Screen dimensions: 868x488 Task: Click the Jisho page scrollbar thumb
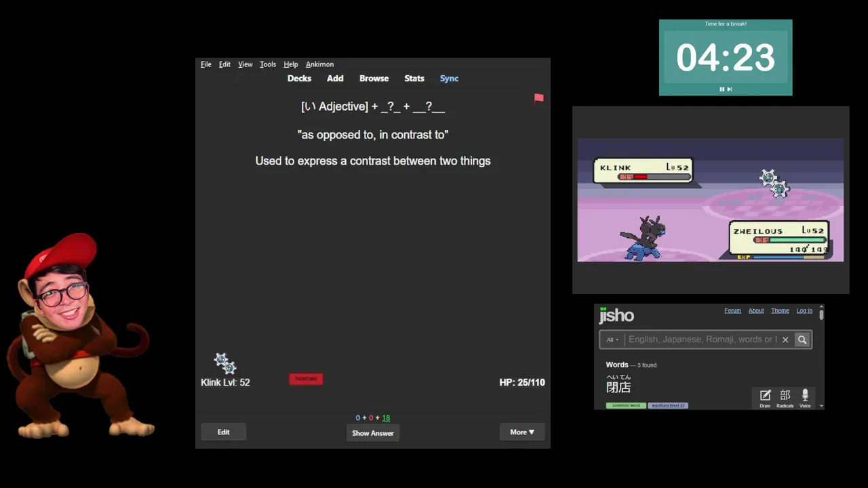tap(821, 315)
